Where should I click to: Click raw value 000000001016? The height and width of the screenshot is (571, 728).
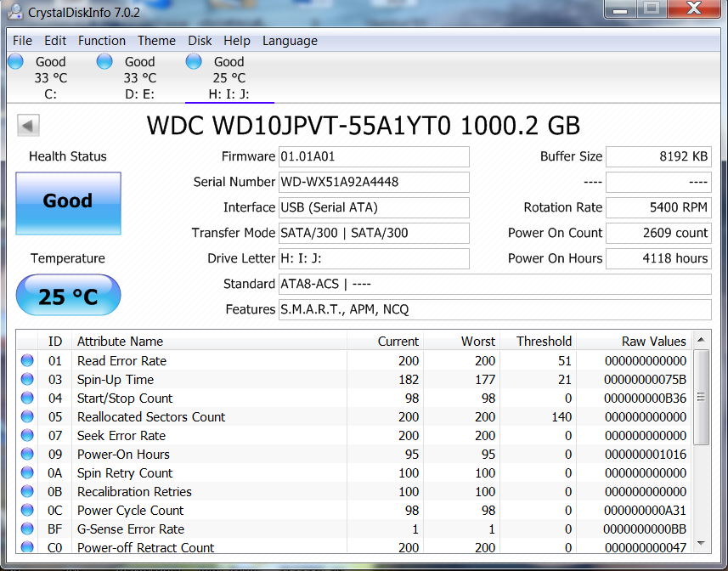646,454
